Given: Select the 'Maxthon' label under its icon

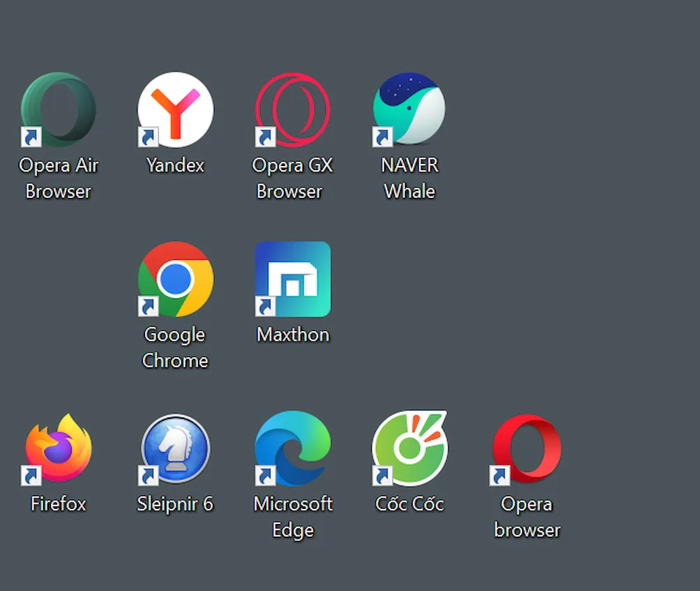Looking at the screenshot, I should [x=293, y=334].
